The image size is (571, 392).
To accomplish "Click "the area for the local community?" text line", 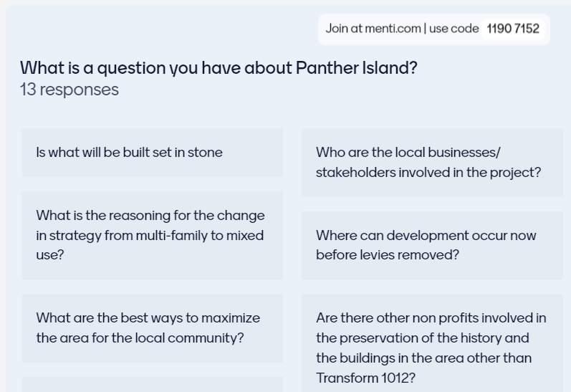I will [140, 338].
